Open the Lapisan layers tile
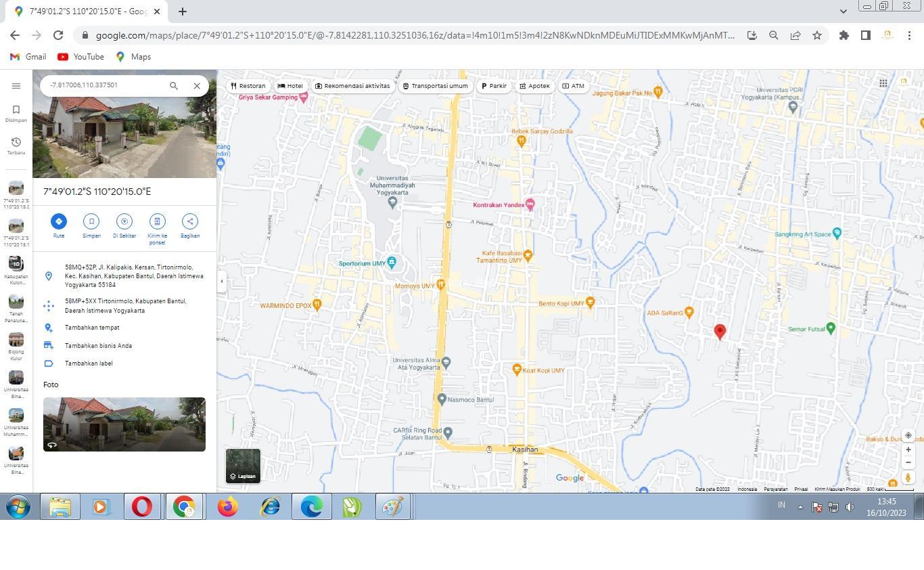Image resolution: width=924 pixels, height=570 pixels. (x=243, y=466)
